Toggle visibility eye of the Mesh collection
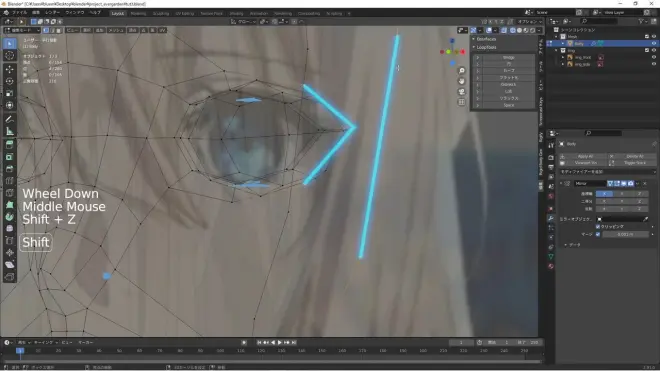Viewport: 660px width, 371px height. coord(654,37)
